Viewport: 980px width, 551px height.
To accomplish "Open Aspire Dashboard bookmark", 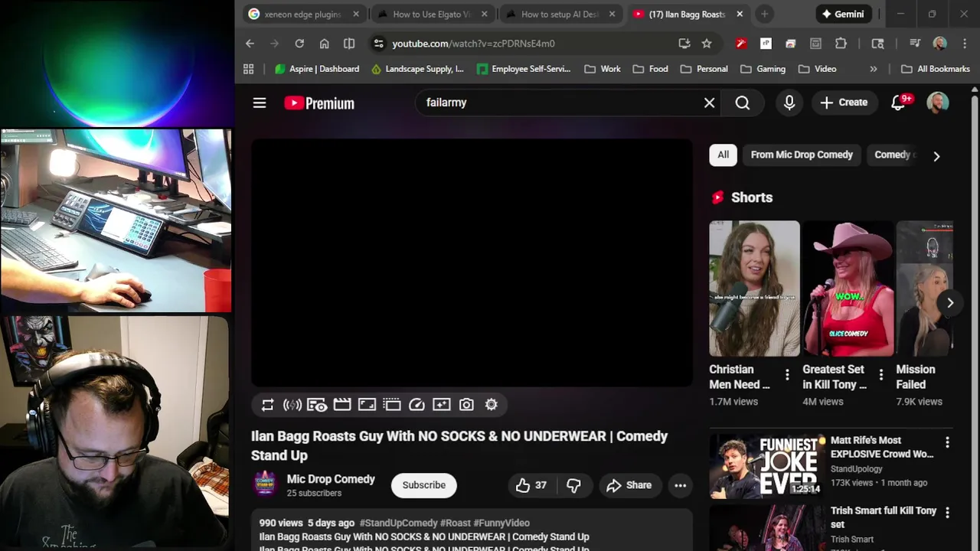I will coord(317,69).
